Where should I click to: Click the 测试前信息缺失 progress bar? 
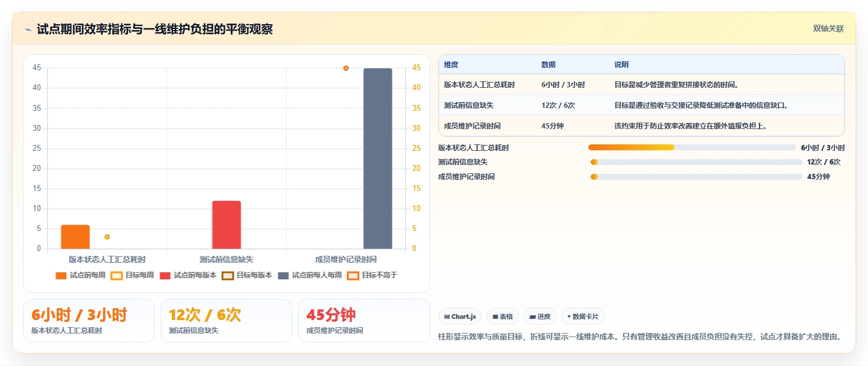click(x=696, y=162)
